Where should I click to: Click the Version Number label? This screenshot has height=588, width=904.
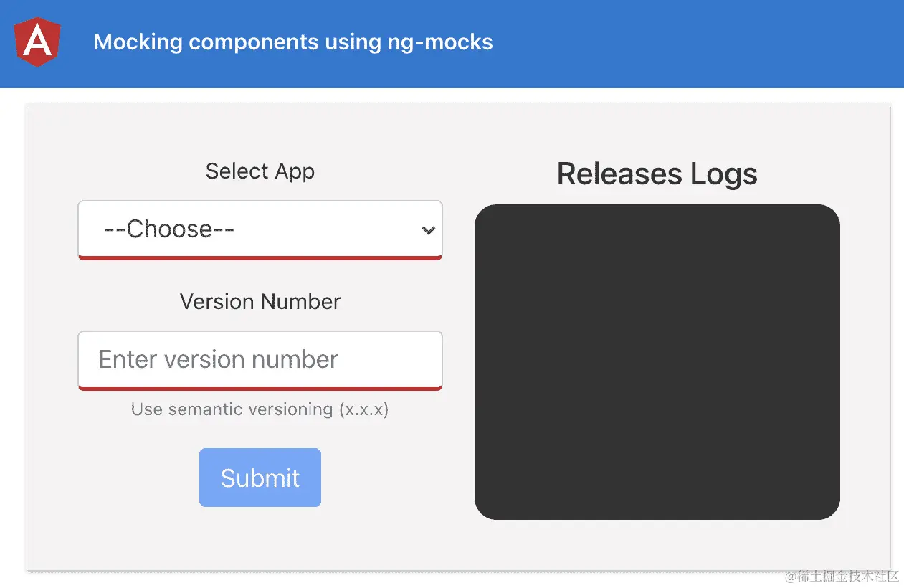point(260,302)
